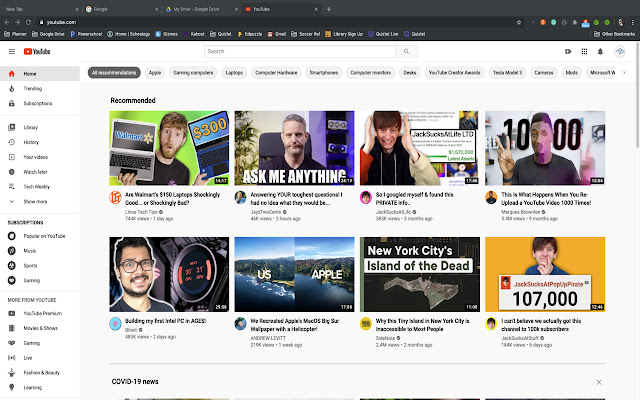Open Fashion & Beauty in sidebar

pos(40,373)
